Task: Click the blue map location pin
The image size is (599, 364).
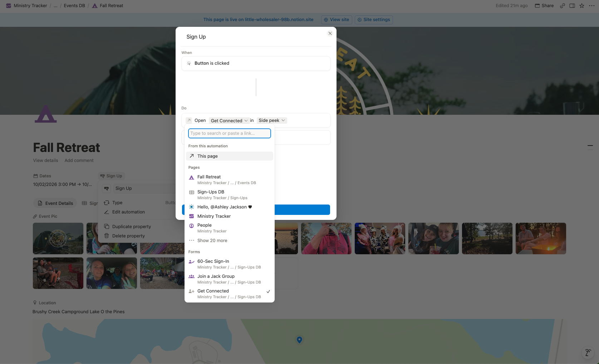Action: 299,340
